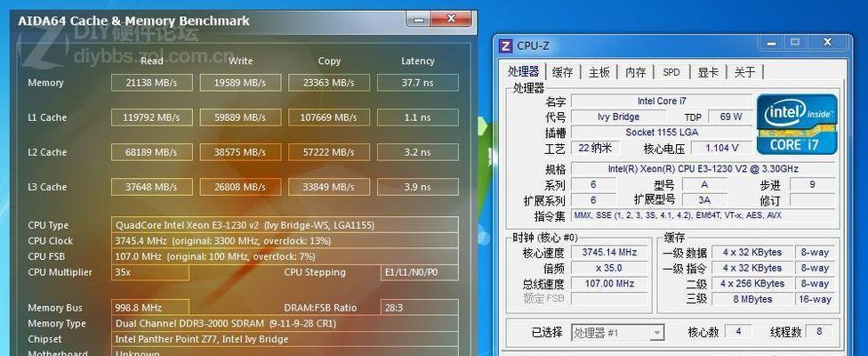Click the Memory Read value 21138 MB/s
Viewport: 868px width, 356px height.
pyautogui.click(x=152, y=83)
